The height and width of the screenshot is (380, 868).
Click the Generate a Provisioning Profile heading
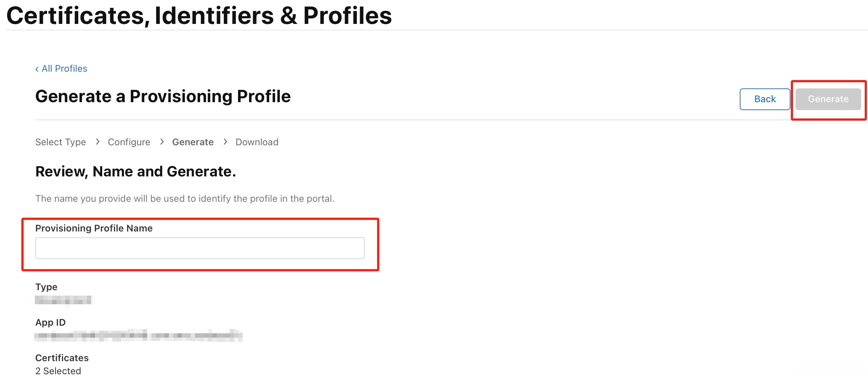[x=163, y=96]
